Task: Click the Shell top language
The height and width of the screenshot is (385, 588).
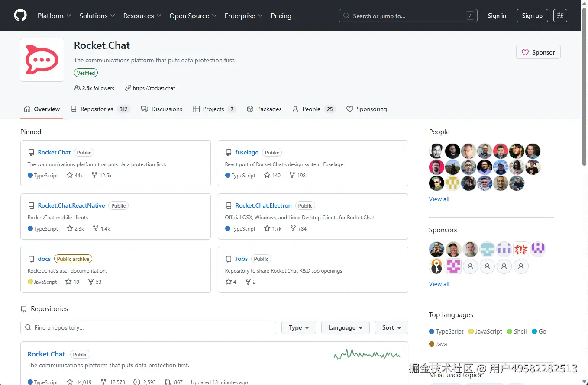Action: [x=517, y=331]
